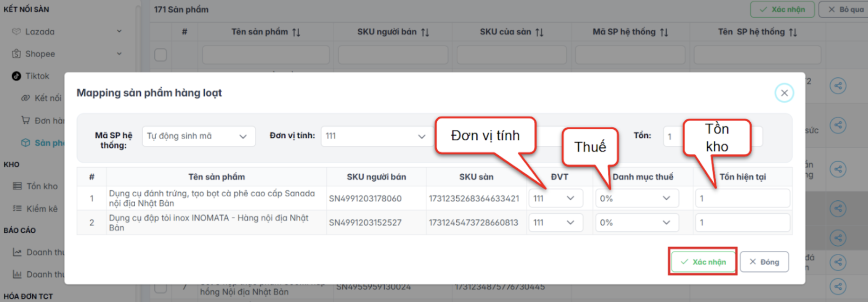Open tax dropdown for SN4991203178060 row
Image resolution: width=868 pixels, height=302 pixels.
point(637,198)
